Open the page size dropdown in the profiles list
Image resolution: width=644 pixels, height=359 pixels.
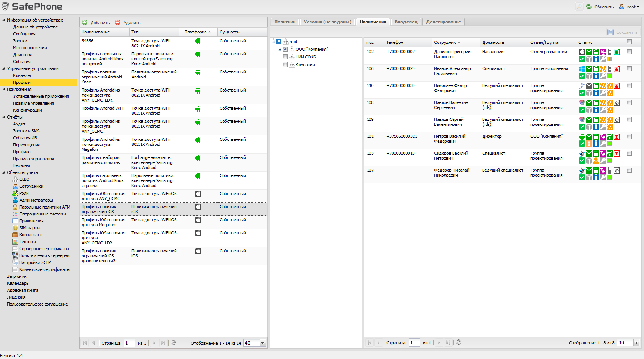(x=263, y=343)
